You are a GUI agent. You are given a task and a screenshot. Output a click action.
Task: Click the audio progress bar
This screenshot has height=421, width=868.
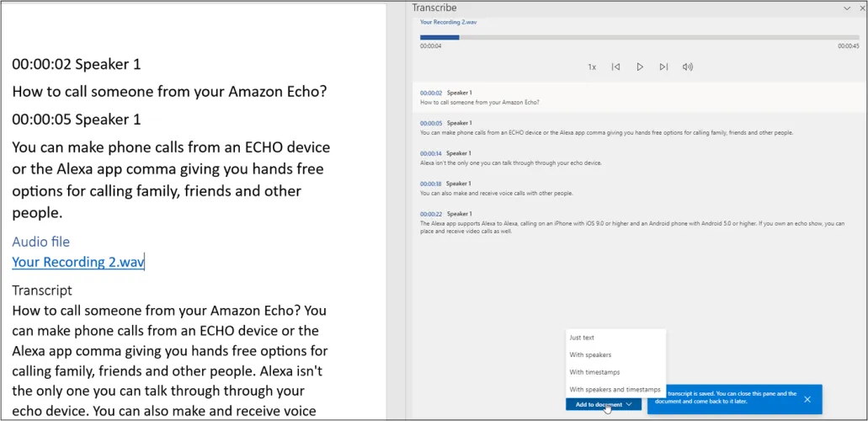[640, 37]
